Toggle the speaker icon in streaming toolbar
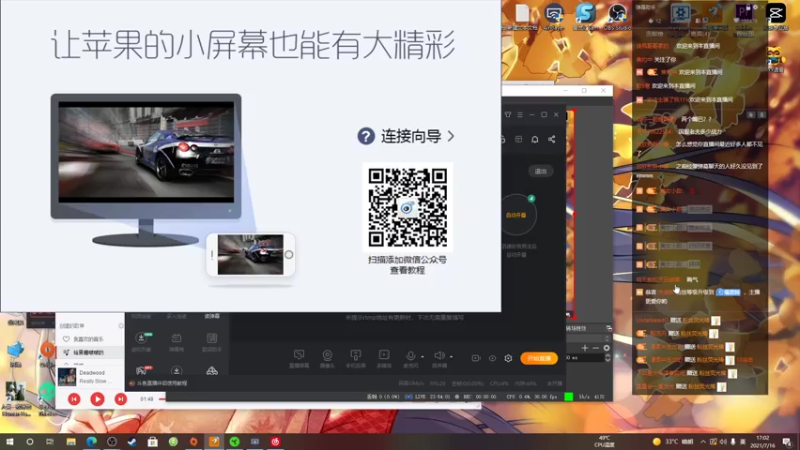 click(x=439, y=356)
